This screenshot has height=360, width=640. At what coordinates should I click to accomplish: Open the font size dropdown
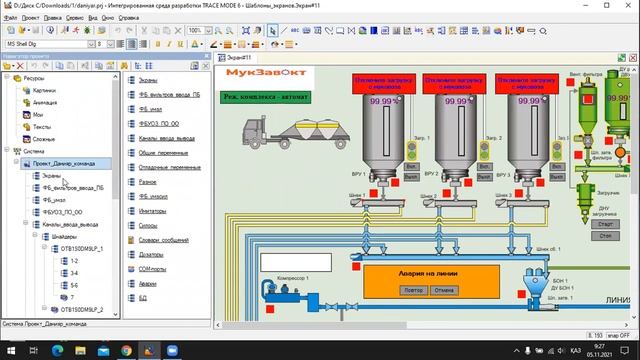[x=110, y=44]
